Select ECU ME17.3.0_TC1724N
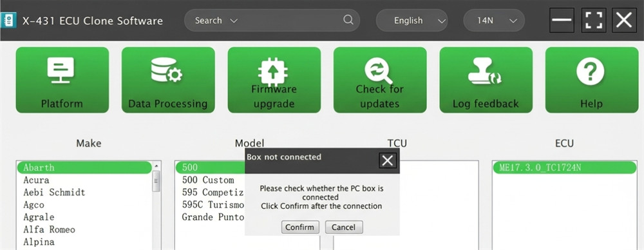 point(564,168)
